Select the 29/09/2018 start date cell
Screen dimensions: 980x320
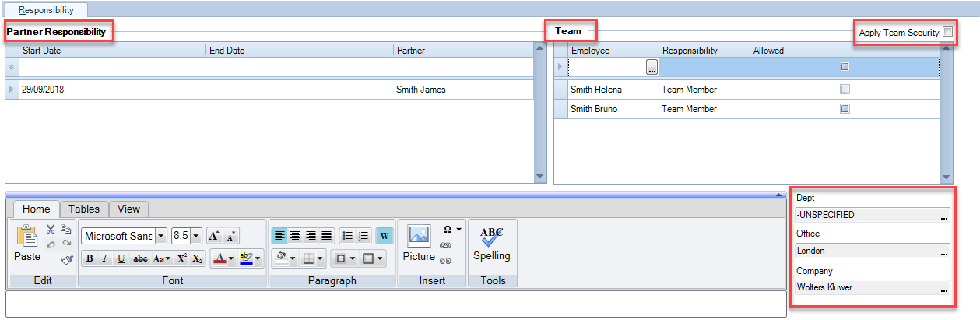[x=113, y=90]
